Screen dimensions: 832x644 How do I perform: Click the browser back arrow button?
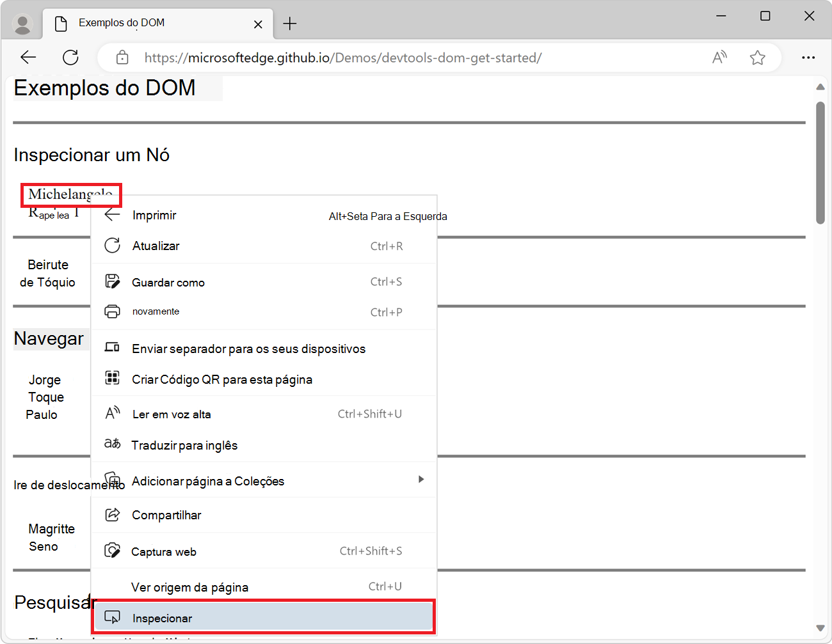click(x=28, y=58)
